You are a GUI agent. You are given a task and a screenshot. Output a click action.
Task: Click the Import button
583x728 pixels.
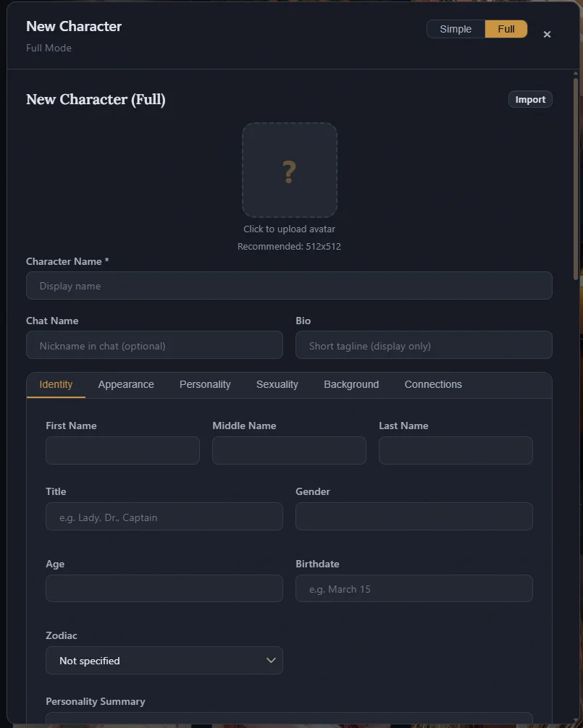coord(530,99)
